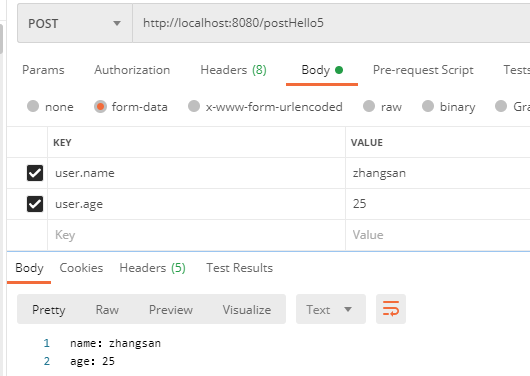Select the request Body tab
530x376 pixels.
pos(322,70)
